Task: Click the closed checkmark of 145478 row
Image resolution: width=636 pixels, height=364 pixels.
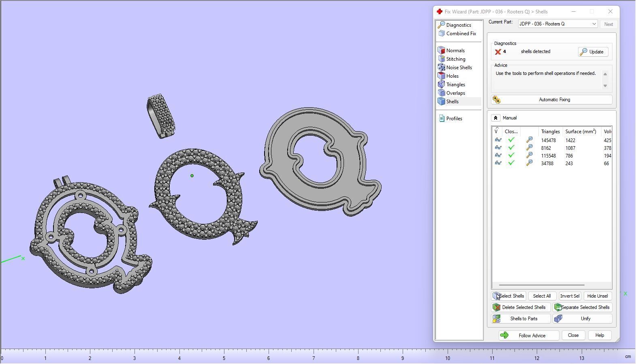Action: point(511,140)
